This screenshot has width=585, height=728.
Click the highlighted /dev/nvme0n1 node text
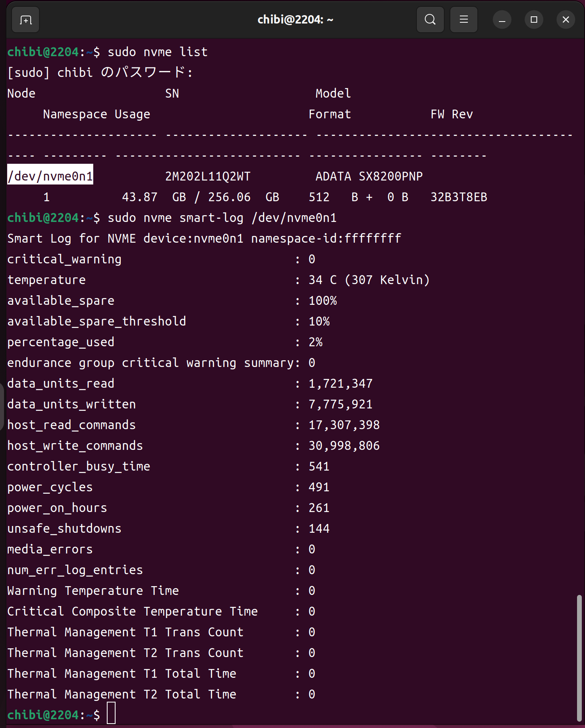pos(50,176)
